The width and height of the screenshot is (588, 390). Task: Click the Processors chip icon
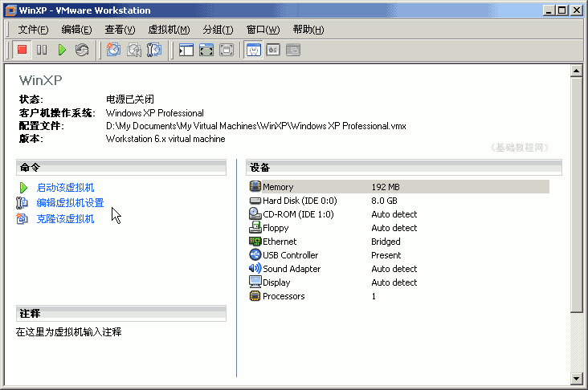point(255,296)
